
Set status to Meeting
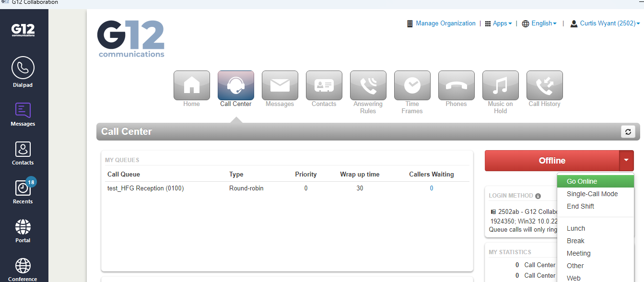[595, 253]
